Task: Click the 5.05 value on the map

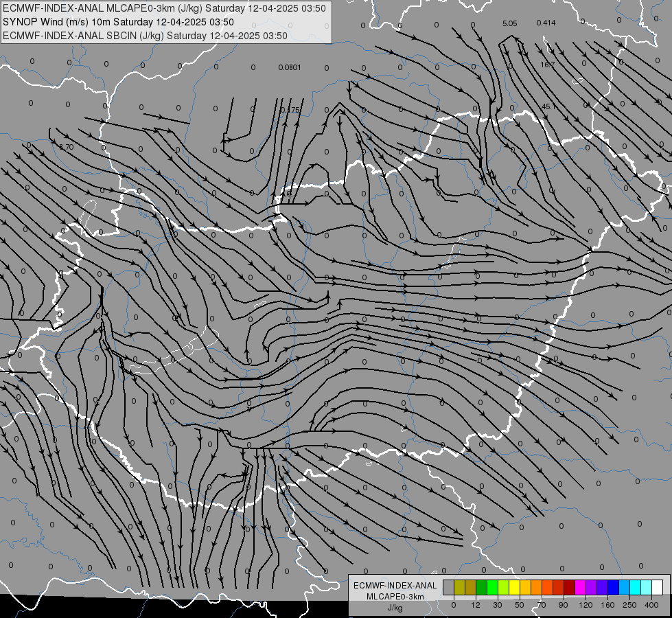Action: 509,23
